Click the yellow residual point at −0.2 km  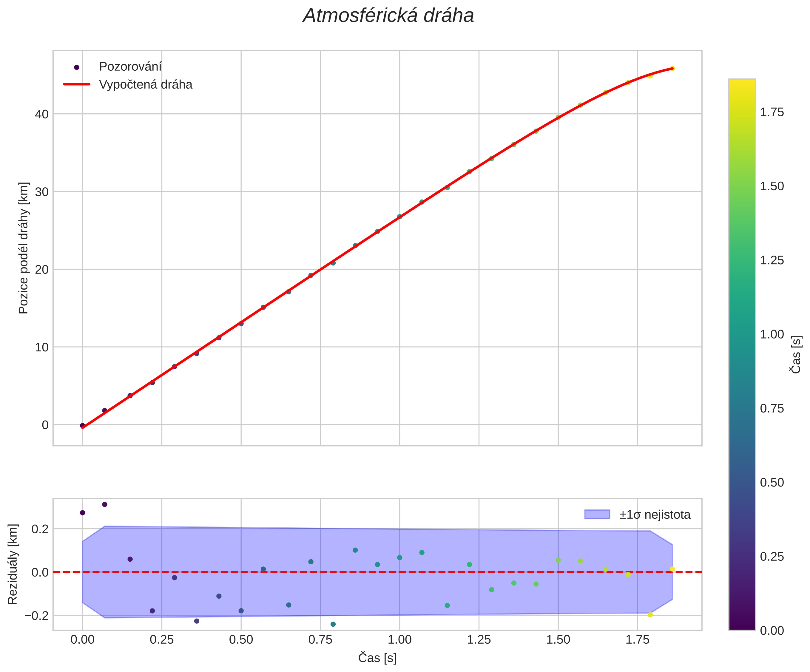pos(650,615)
